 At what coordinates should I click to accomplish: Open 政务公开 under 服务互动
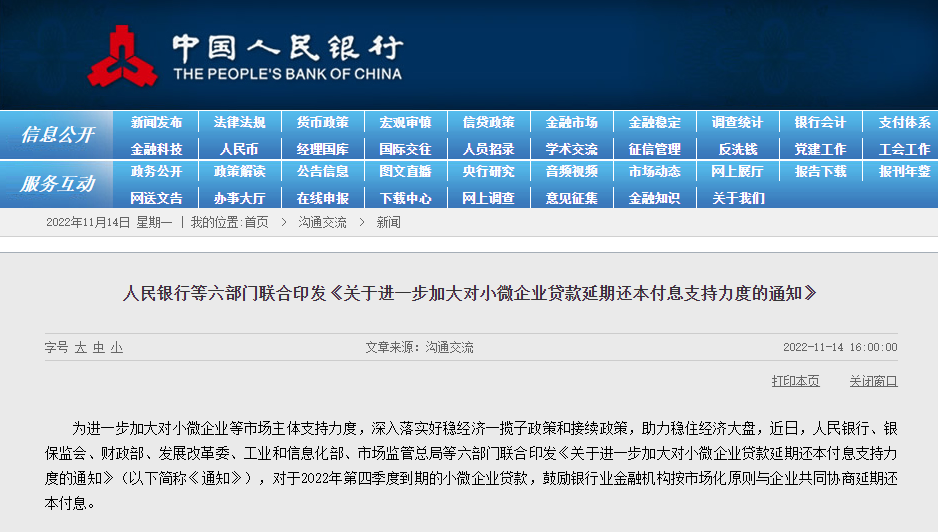coord(156,172)
